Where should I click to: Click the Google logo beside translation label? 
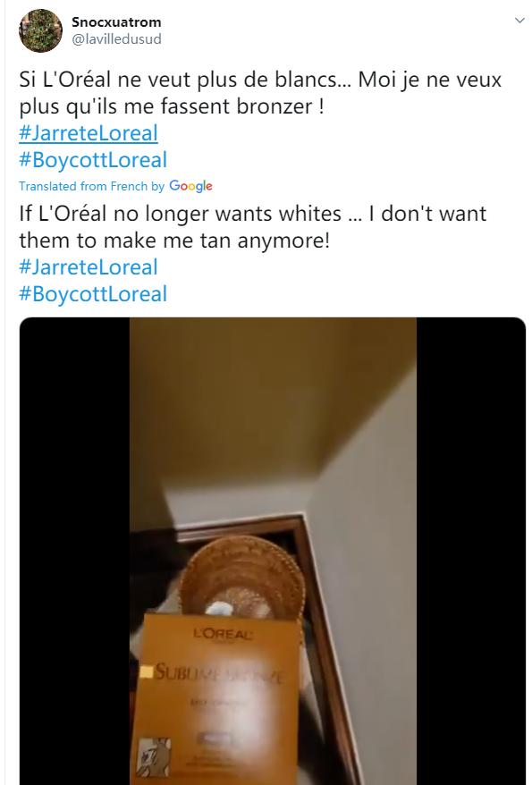pyautogui.click(x=190, y=186)
